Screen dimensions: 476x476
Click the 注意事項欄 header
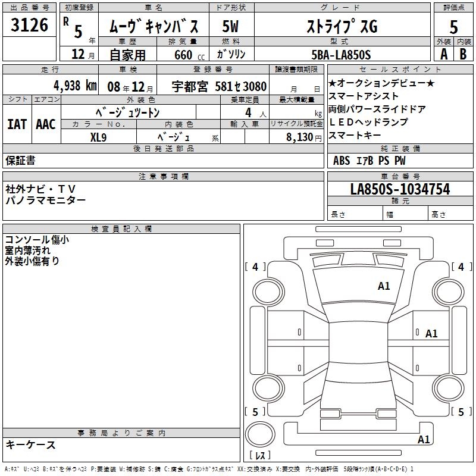(163, 176)
